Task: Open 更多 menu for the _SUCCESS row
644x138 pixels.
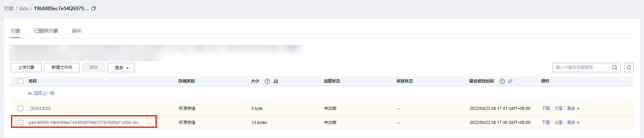Action: 573,108
